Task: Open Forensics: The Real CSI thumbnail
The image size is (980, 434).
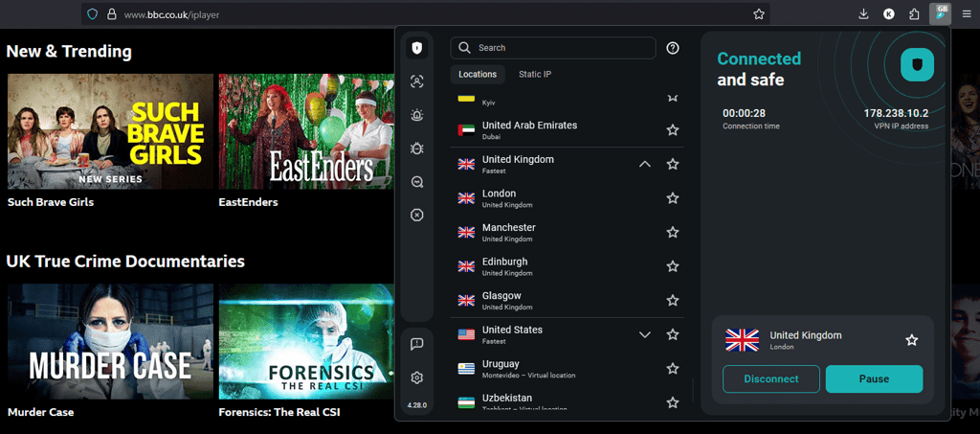Action: coord(306,341)
